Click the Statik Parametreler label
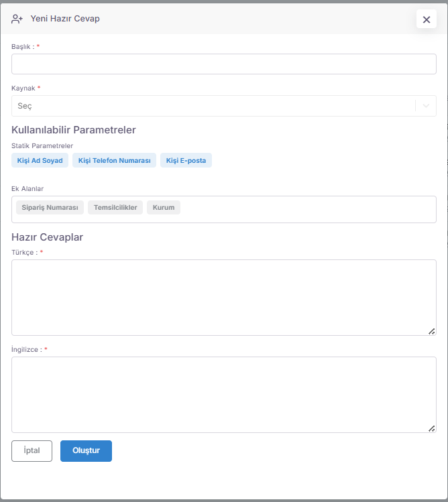Image resolution: width=448 pixels, height=502 pixels. pos(42,146)
